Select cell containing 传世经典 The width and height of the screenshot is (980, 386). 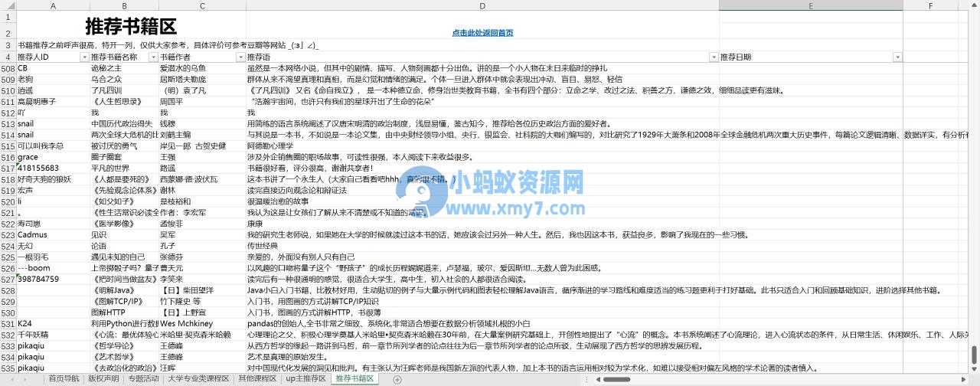482,246
